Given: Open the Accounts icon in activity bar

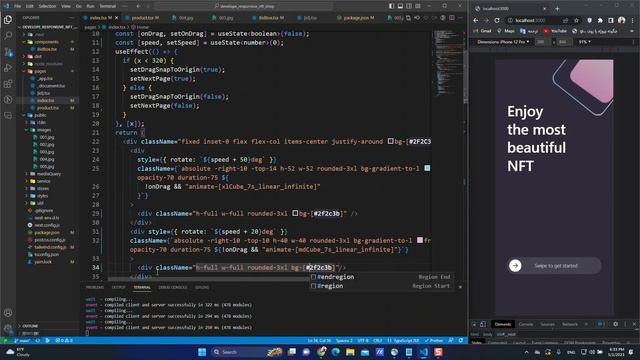Looking at the screenshot, I should point(8,313).
